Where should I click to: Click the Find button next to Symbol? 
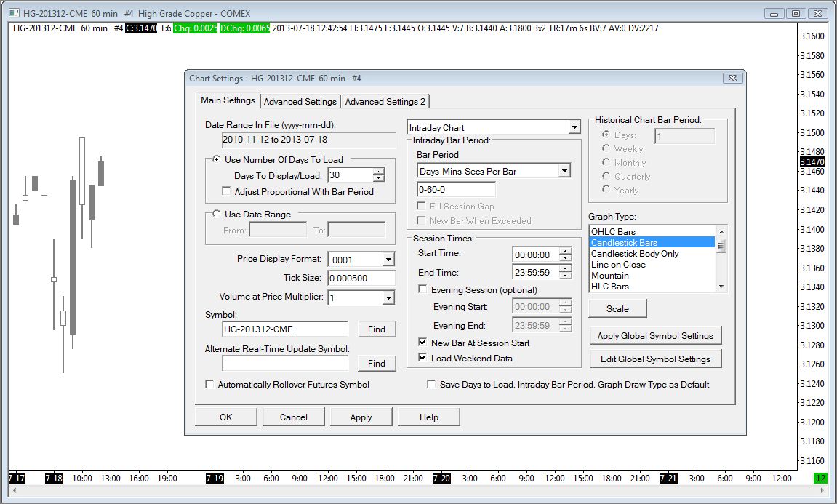pyautogui.click(x=376, y=329)
